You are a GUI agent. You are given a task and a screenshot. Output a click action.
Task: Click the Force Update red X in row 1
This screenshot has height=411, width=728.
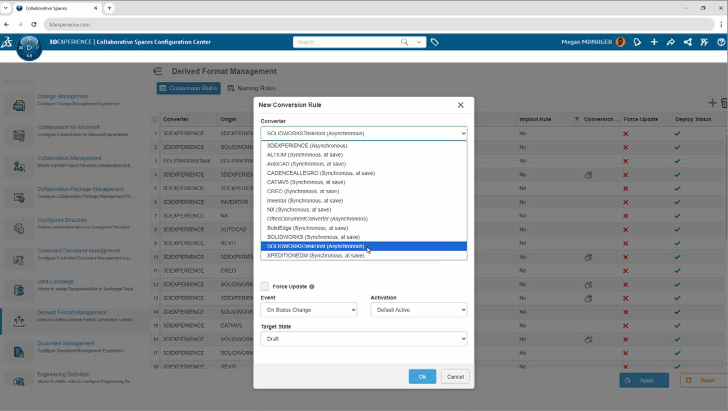(x=625, y=134)
